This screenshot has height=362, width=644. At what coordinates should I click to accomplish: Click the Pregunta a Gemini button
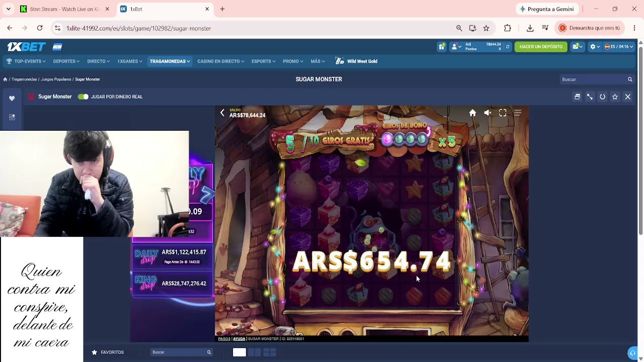(x=547, y=9)
